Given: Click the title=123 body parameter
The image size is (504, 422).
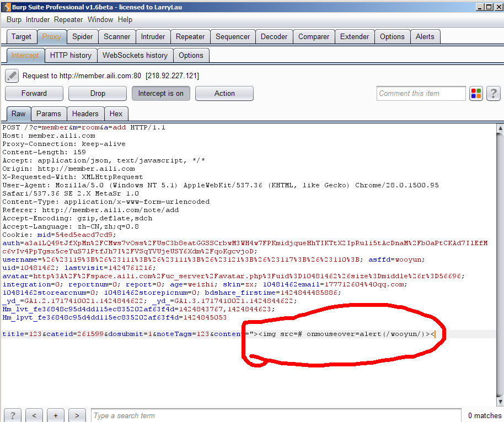Looking at the screenshot, I should point(22,334).
